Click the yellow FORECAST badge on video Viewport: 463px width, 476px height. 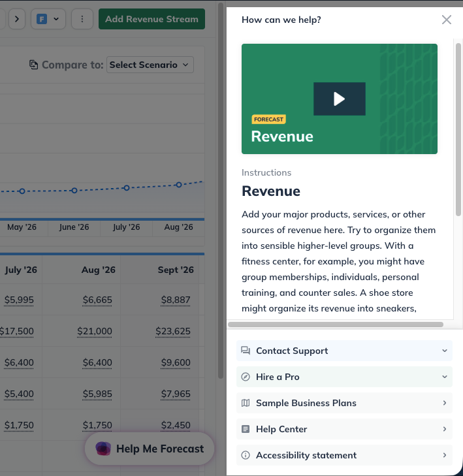click(268, 119)
